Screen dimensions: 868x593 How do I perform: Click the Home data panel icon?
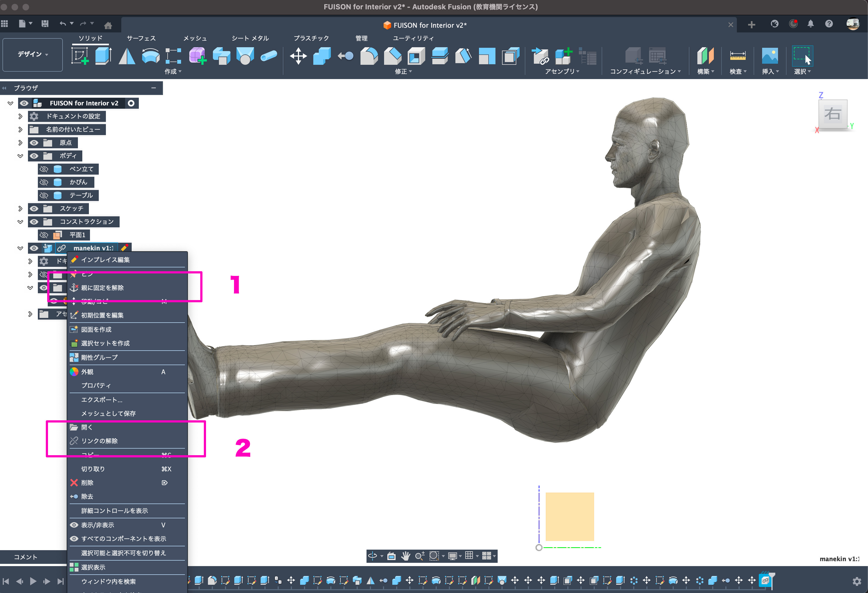(108, 26)
